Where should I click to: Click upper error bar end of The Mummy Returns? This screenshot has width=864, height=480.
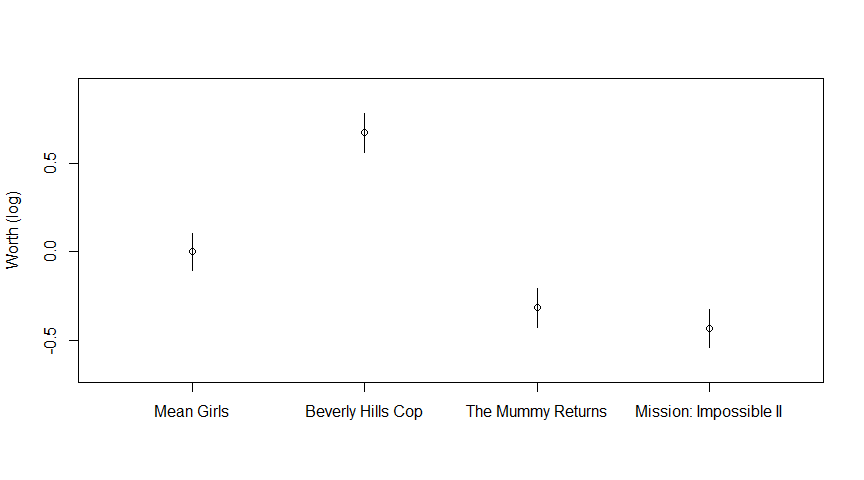point(537,288)
